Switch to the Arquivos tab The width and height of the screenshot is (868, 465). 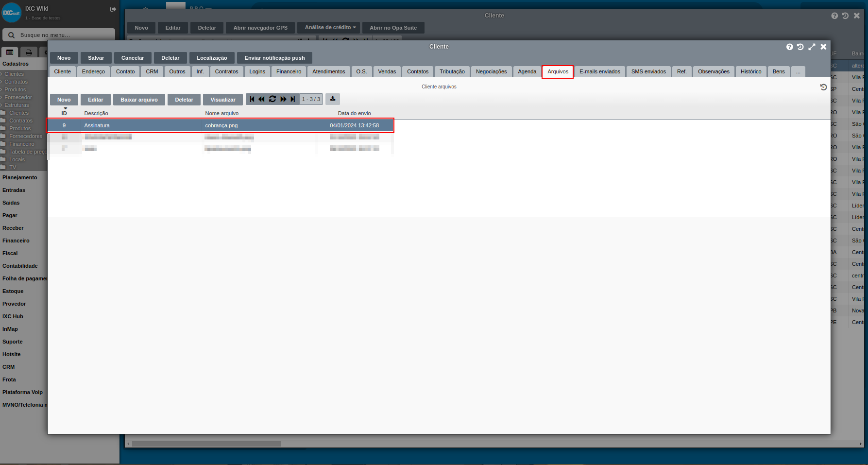[x=558, y=71]
